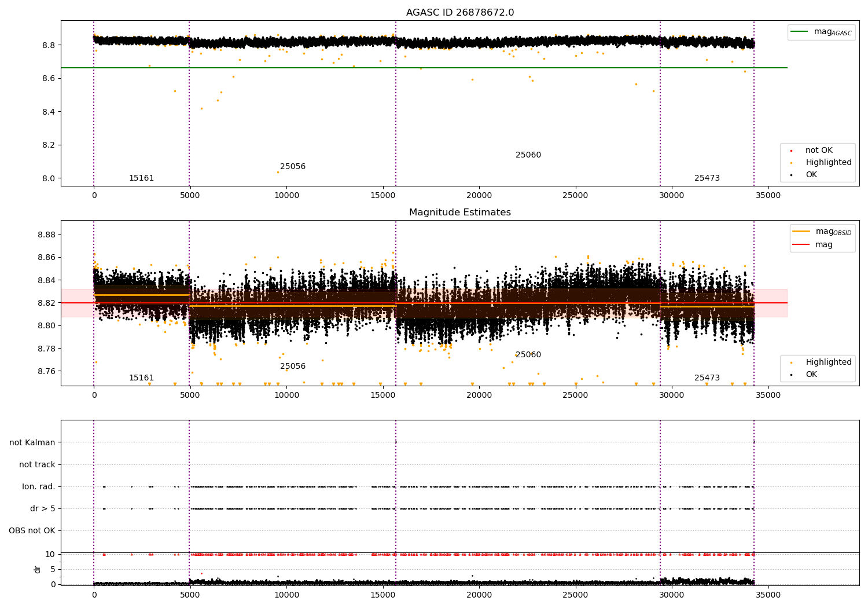Click obsid label 25056 in Magnitude Estimates plot

[x=293, y=367]
